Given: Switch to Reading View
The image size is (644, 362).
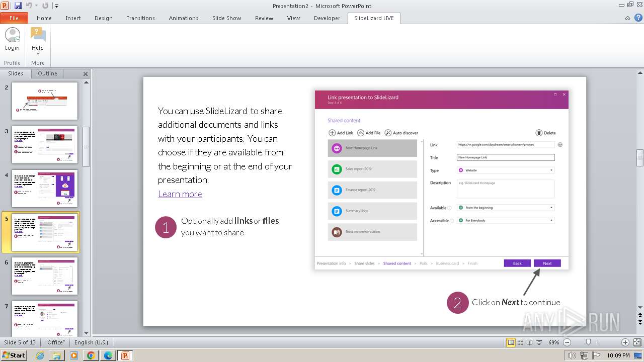Looking at the screenshot, I should click(x=530, y=342).
